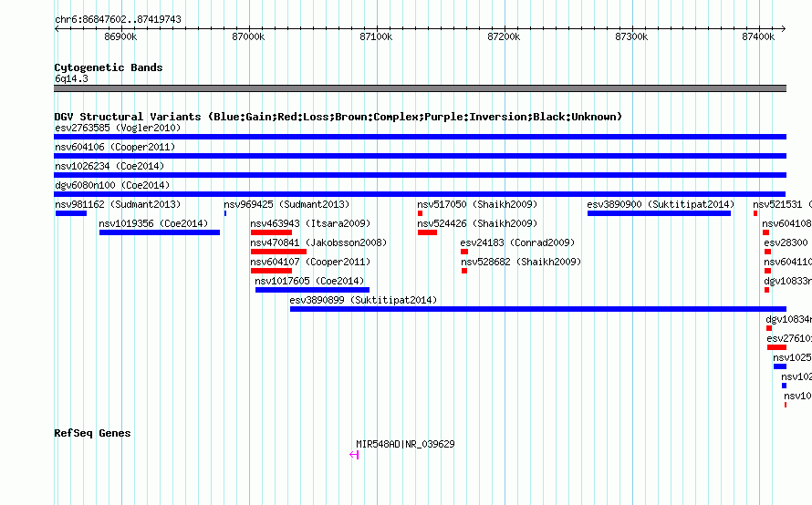
Task: Select the red bar under nsv524426 (Shaikh2009)
Action: pos(427,232)
